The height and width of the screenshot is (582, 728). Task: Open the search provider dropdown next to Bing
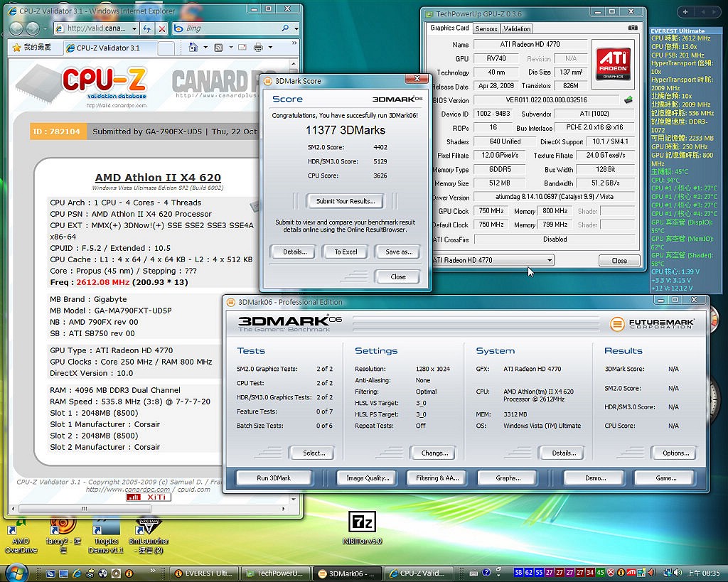pos(296,28)
